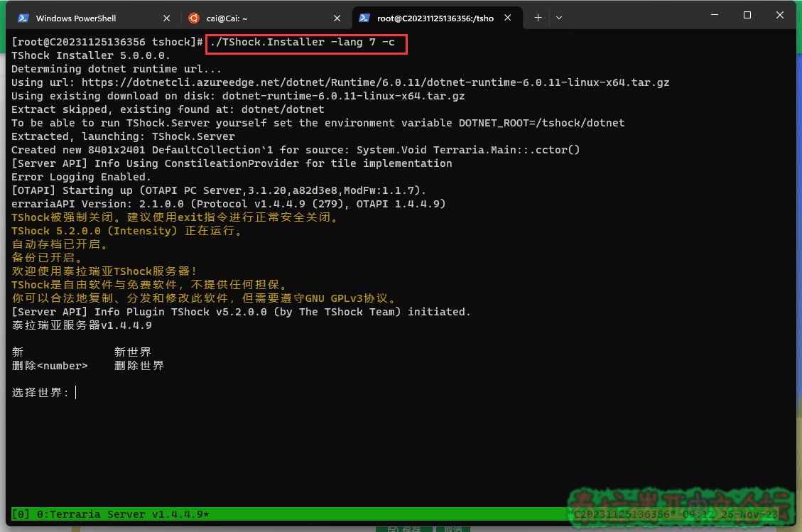The height and width of the screenshot is (532, 802).
Task: Click the "备份已开启" line
Action: [47, 258]
